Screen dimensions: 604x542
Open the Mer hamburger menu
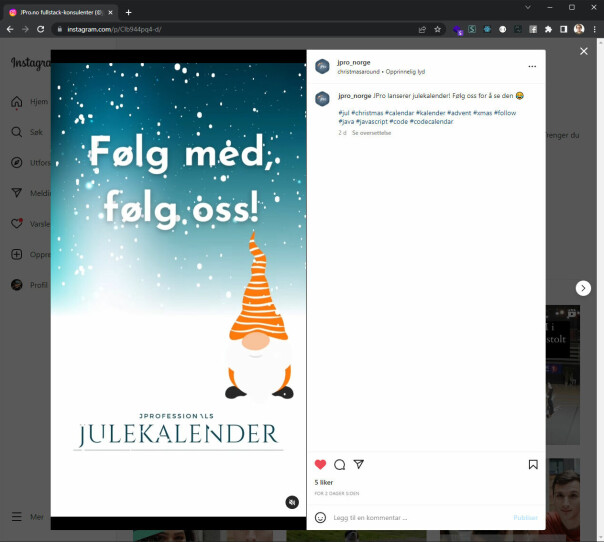click(x=17, y=517)
